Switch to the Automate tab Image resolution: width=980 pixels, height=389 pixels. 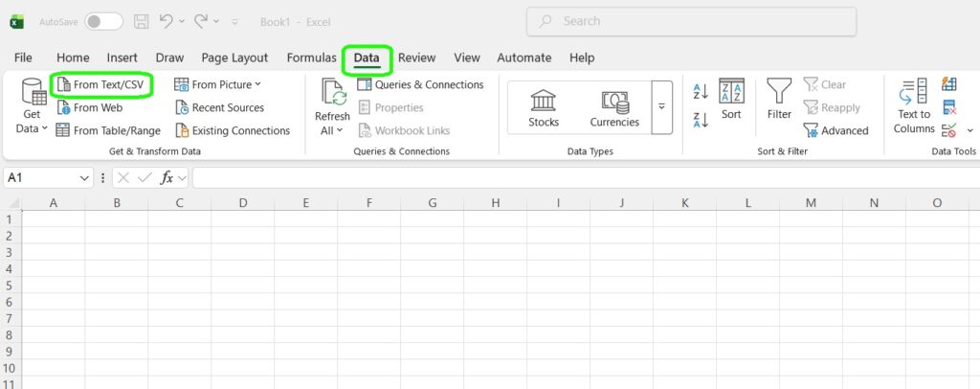[523, 57]
